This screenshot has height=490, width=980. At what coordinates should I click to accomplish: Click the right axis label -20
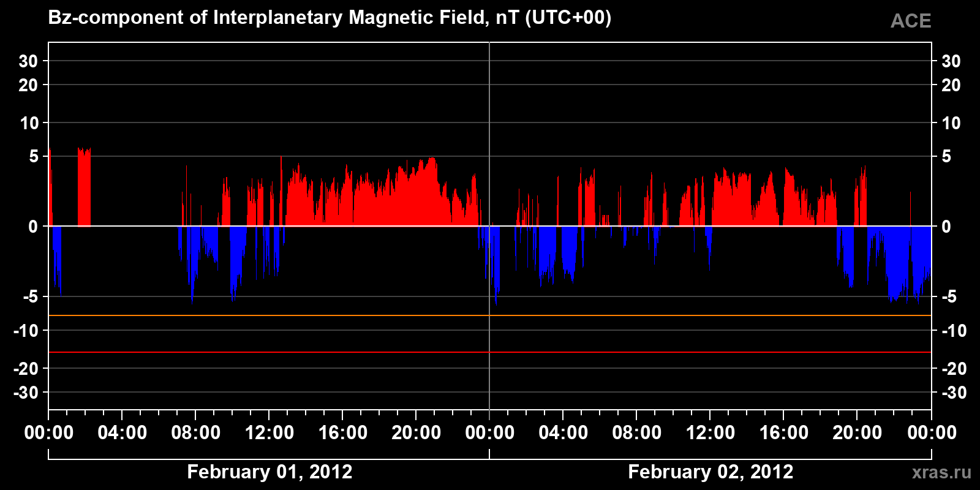954,369
